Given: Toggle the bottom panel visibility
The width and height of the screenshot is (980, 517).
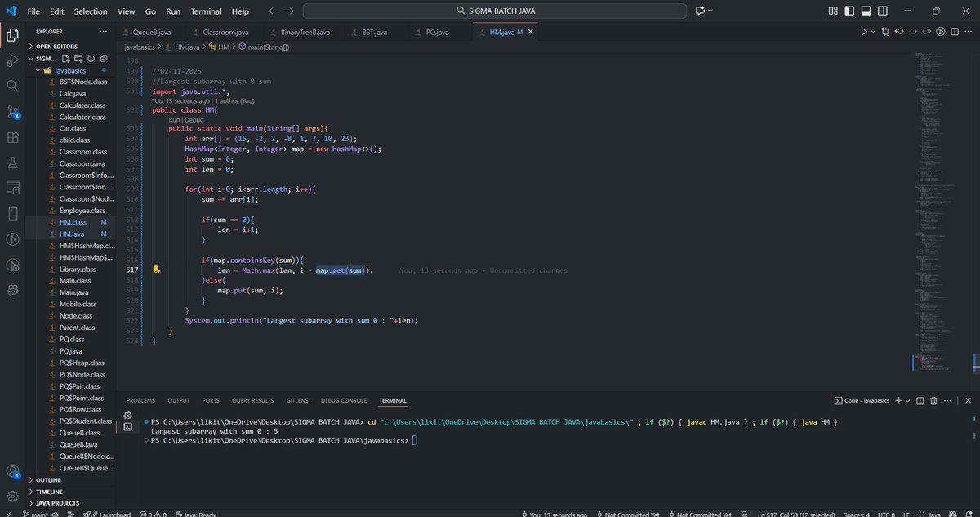Looking at the screenshot, I should 866,10.
